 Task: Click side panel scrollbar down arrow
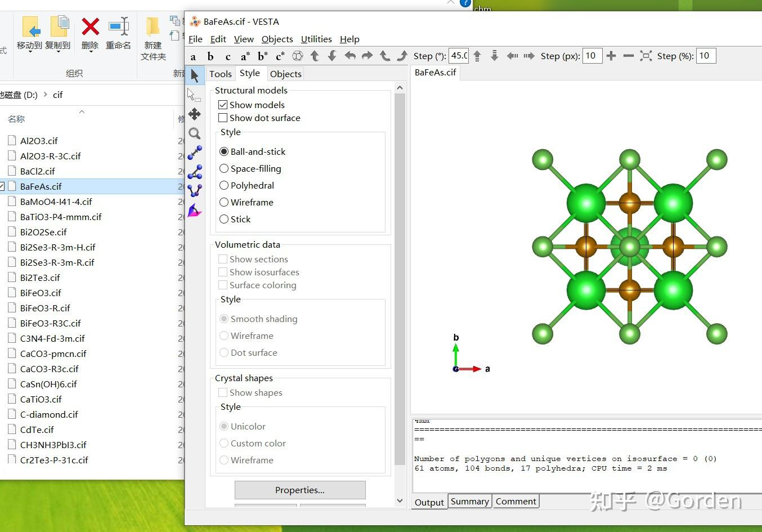point(400,500)
